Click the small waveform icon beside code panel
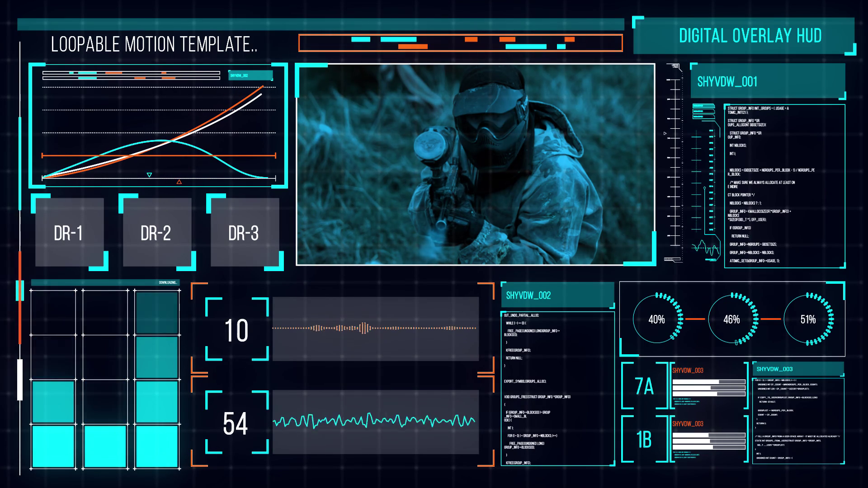The width and height of the screenshot is (868, 488). tap(705, 248)
